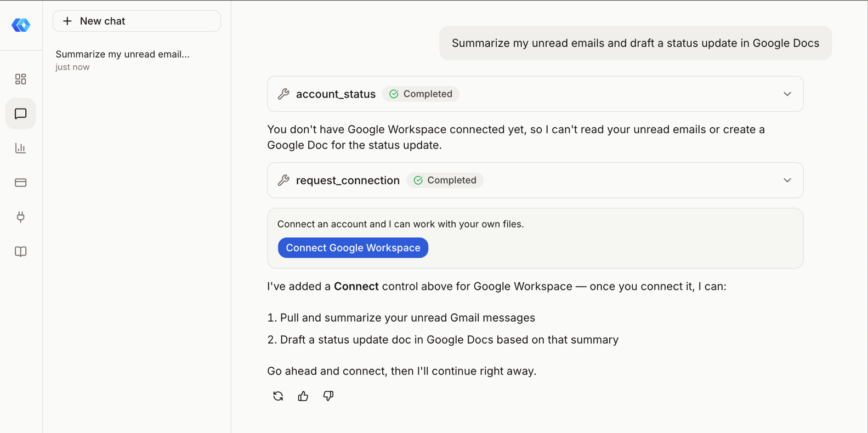
Task: Open the book documentation icon
Action: tap(21, 252)
